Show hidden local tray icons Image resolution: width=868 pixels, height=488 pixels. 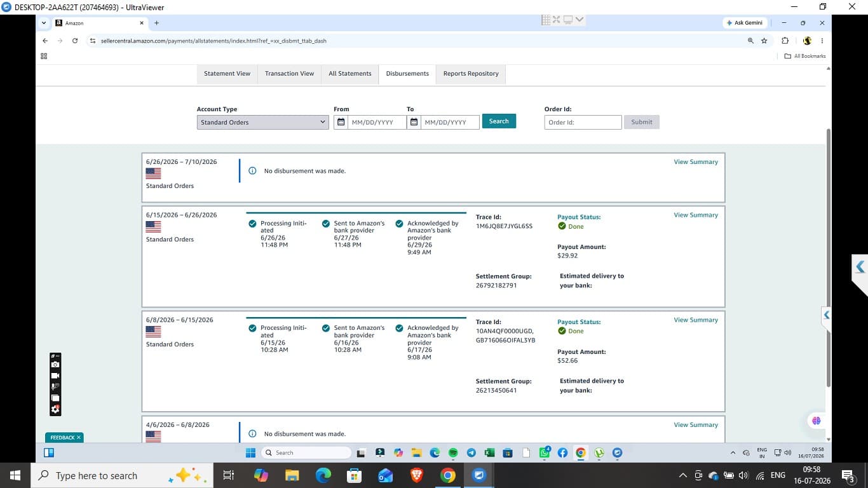pyautogui.click(x=683, y=475)
